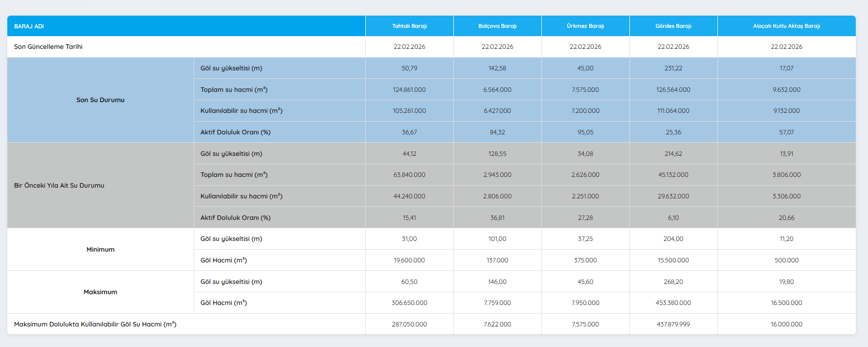Screen dimensions: 868x347
Task: Select the Maksimum Dolulukta Kullanılabilir Göl Su Hacmi label
Action: tap(95, 325)
